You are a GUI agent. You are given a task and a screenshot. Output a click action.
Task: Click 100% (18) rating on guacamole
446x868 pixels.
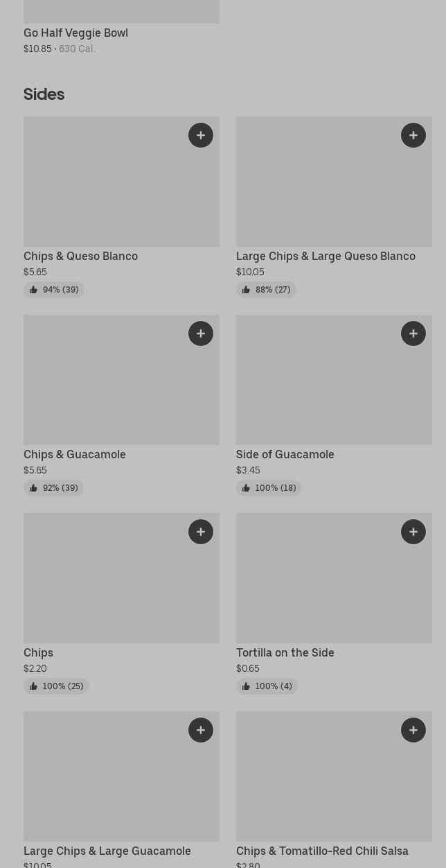269,488
